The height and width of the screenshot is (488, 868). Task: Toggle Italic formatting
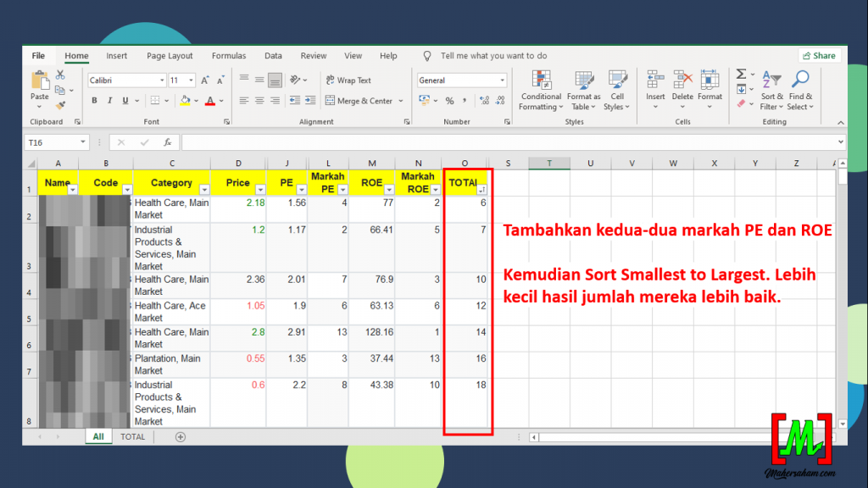tap(110, 101)
